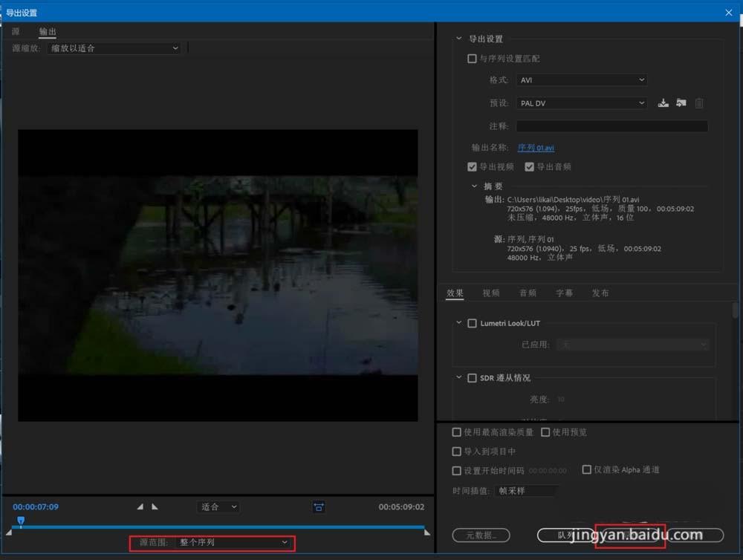Click the set out point marker

point(155,507)
